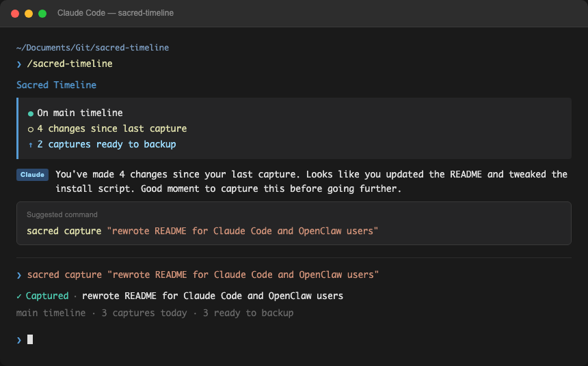Click the yellow minimize window button

pyautogui.click(x=29, y=14)
